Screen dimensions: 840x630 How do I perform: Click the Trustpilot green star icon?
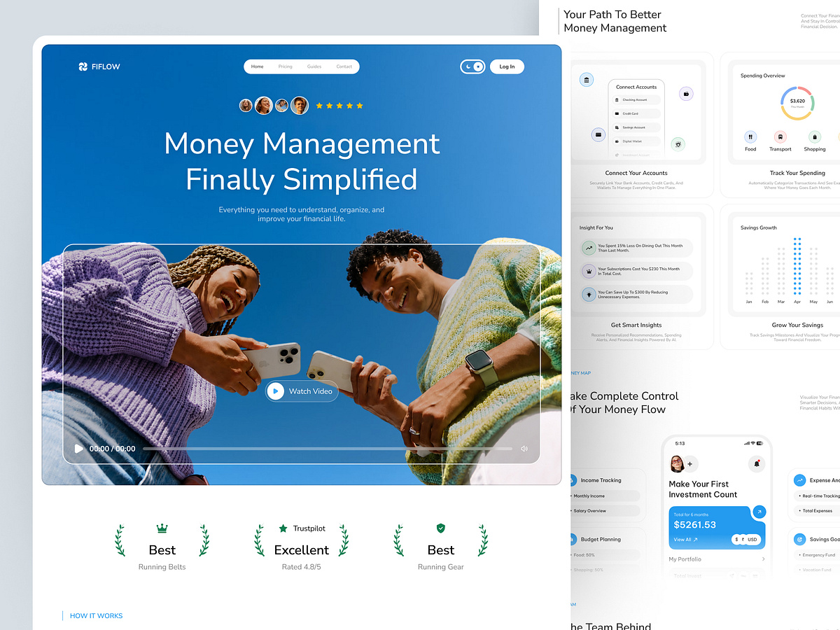[283, 528]
